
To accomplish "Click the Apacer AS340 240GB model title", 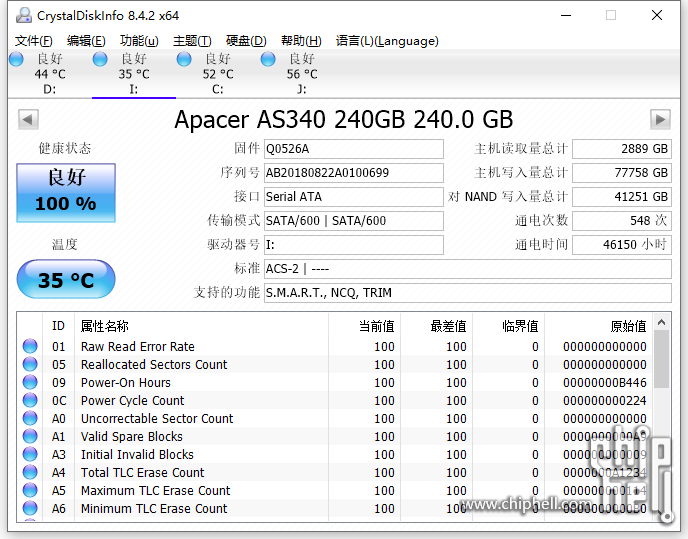I will coord(344,119).
